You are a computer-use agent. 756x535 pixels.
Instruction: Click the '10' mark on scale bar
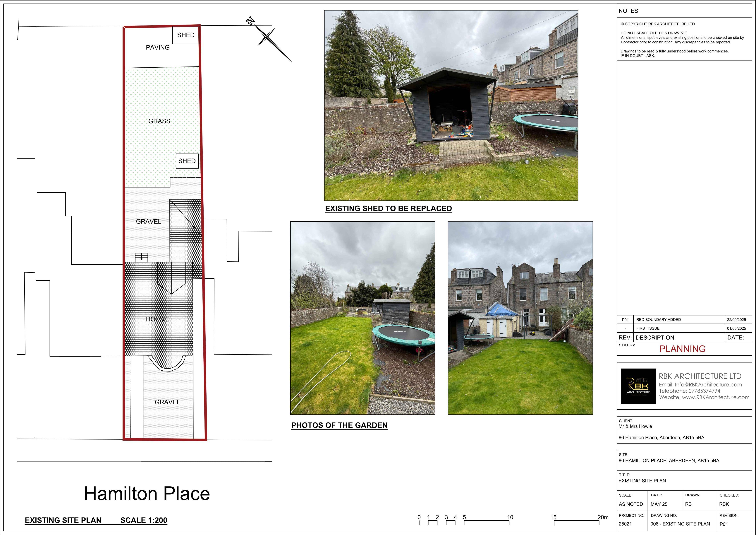510,517
